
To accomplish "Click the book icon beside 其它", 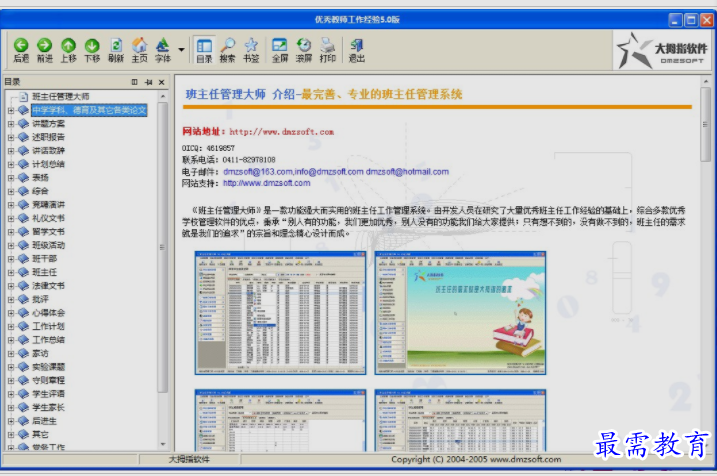I will point(23,434).
